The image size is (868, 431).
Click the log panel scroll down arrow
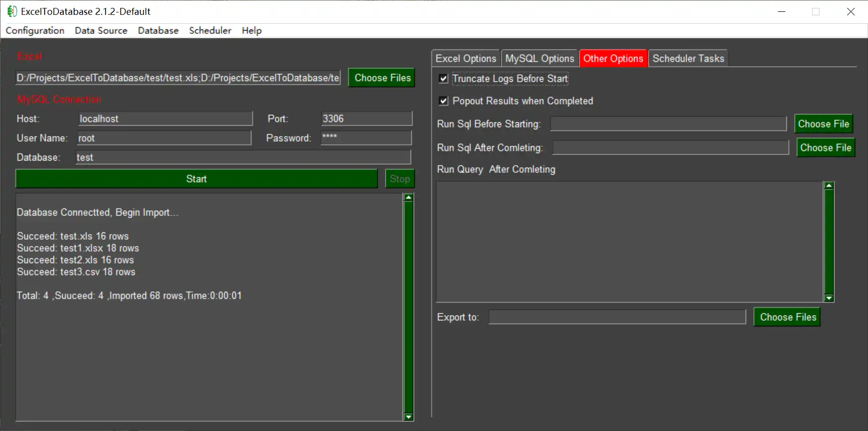pos(408,417)
